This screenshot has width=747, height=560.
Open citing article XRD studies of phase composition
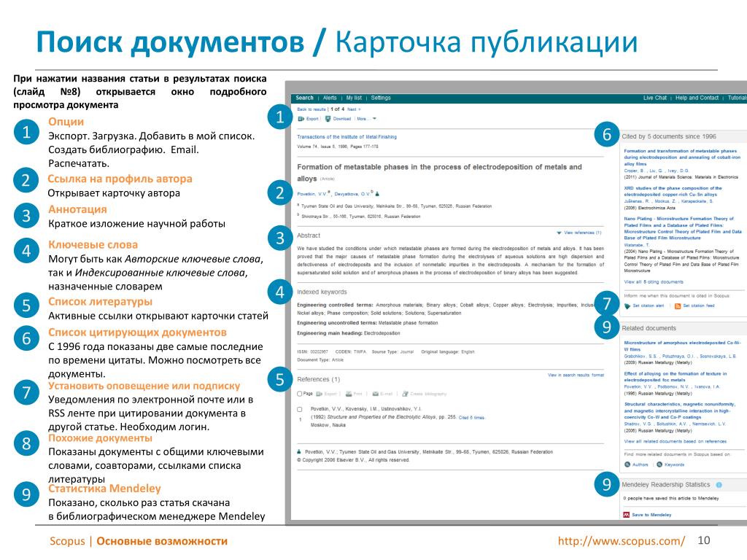[673, 191]
